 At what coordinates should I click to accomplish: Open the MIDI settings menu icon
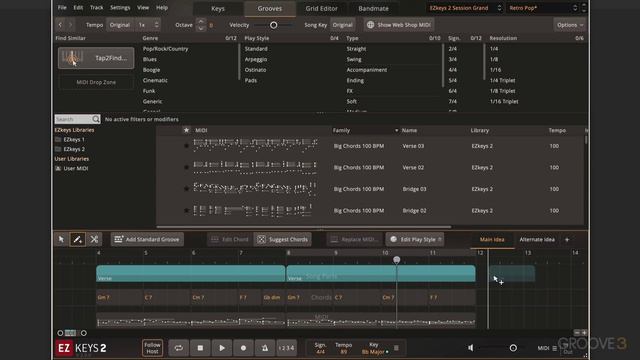click(x=554, y=348)
